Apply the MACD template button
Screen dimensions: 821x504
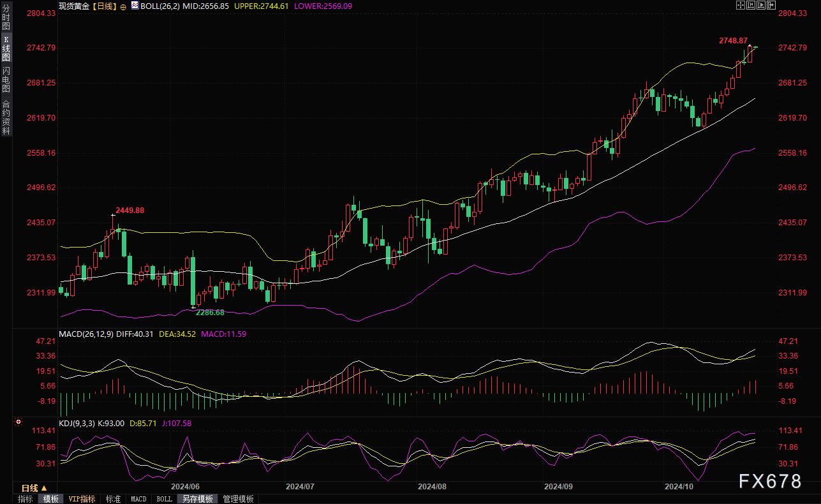pos(138,499)
